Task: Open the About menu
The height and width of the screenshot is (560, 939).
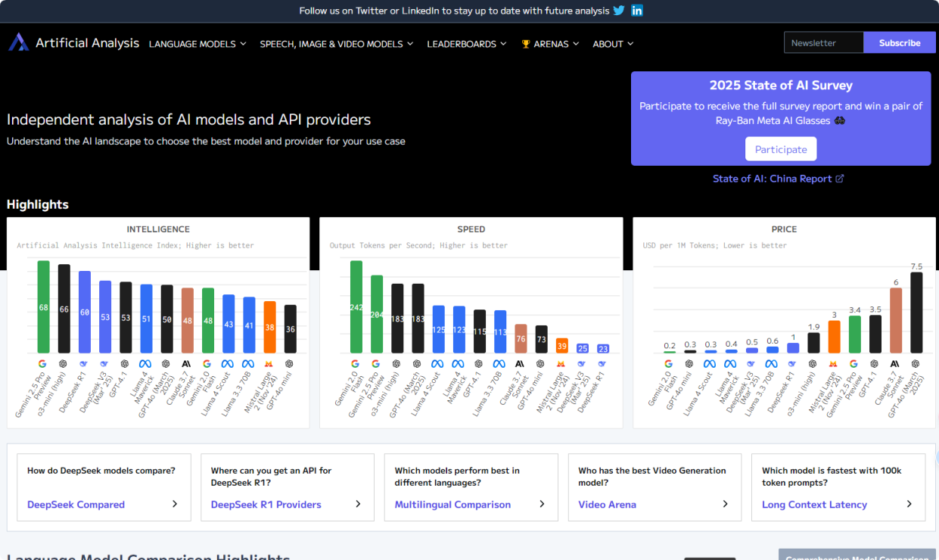Action: coord(613,44)
